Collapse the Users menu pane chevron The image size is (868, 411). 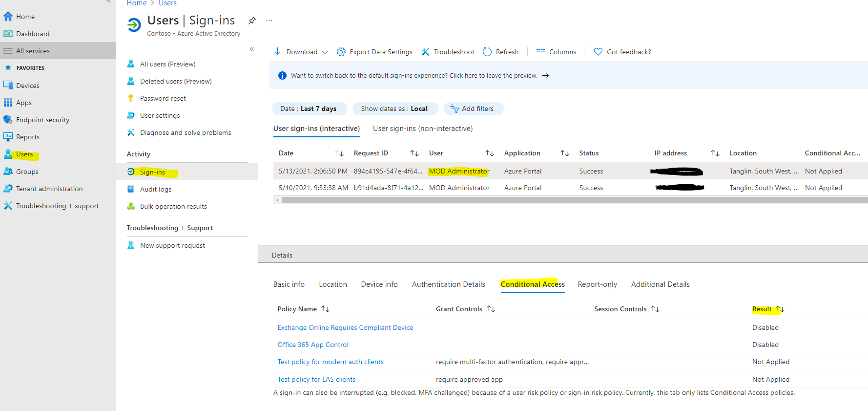tap(252, 49)
